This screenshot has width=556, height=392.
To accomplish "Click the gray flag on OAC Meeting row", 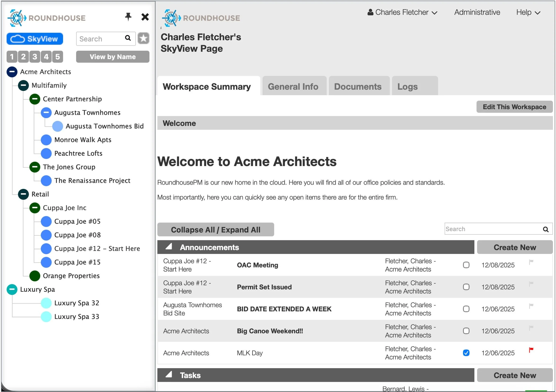I will 531,262.
